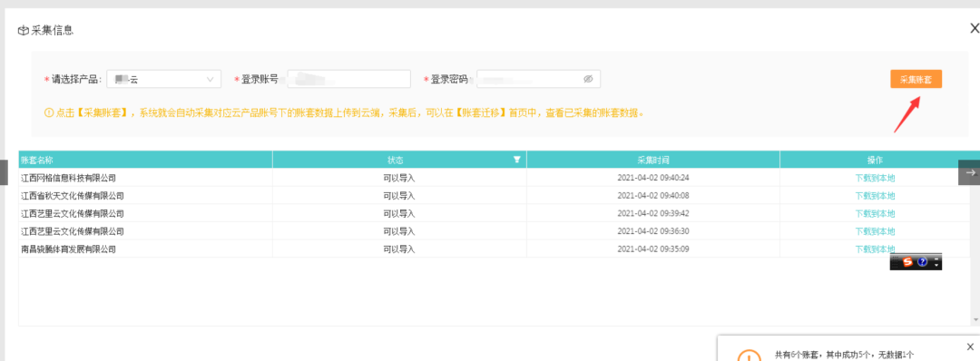The height and width of the screenshot is (361, 980).
Task: Focus the 登录密码 password field
Action: coord(537,79)
